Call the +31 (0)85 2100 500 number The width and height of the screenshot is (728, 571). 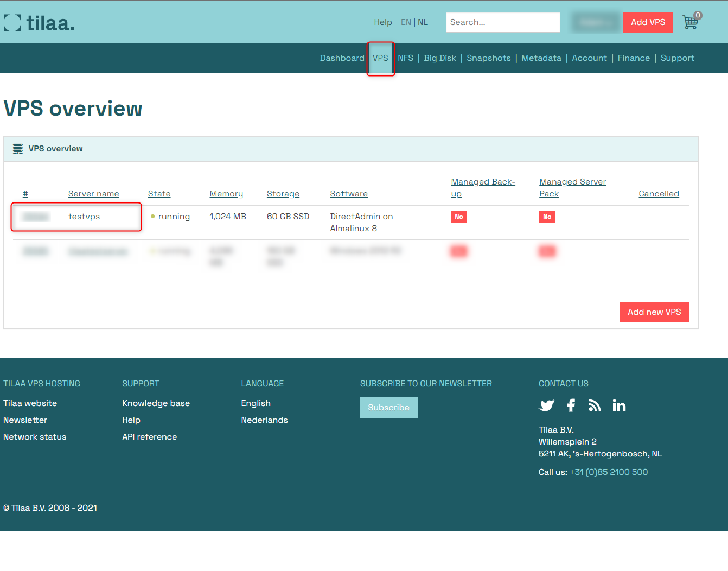pyautogui.click(x=609, y=472)
